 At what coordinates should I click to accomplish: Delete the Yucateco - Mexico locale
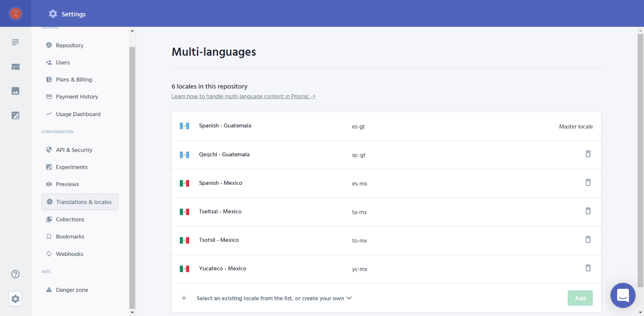(588, 268)
